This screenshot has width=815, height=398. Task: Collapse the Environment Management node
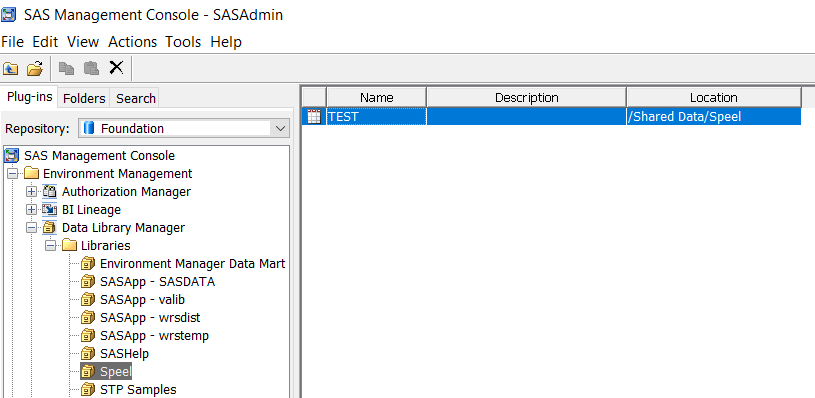point(13,174)
